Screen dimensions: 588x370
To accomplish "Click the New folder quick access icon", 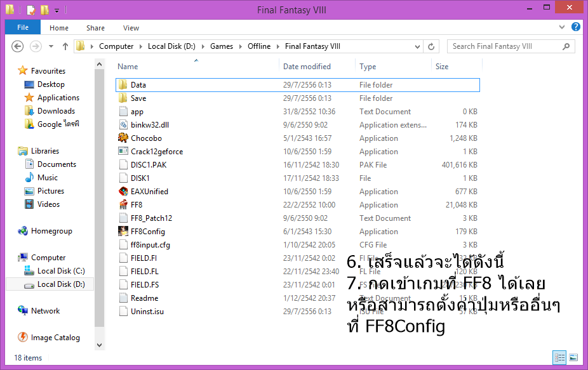I will point(44,10).
